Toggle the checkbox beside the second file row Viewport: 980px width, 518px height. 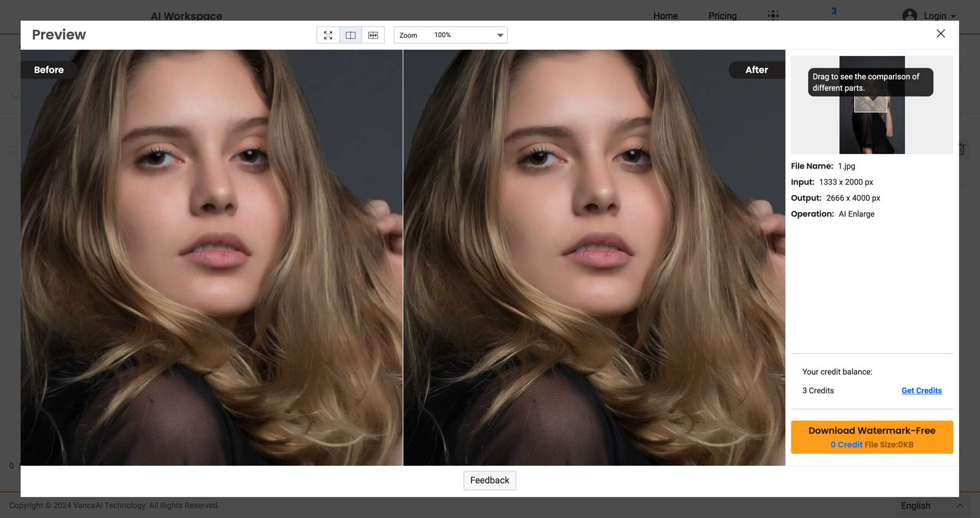click(13, 150)
